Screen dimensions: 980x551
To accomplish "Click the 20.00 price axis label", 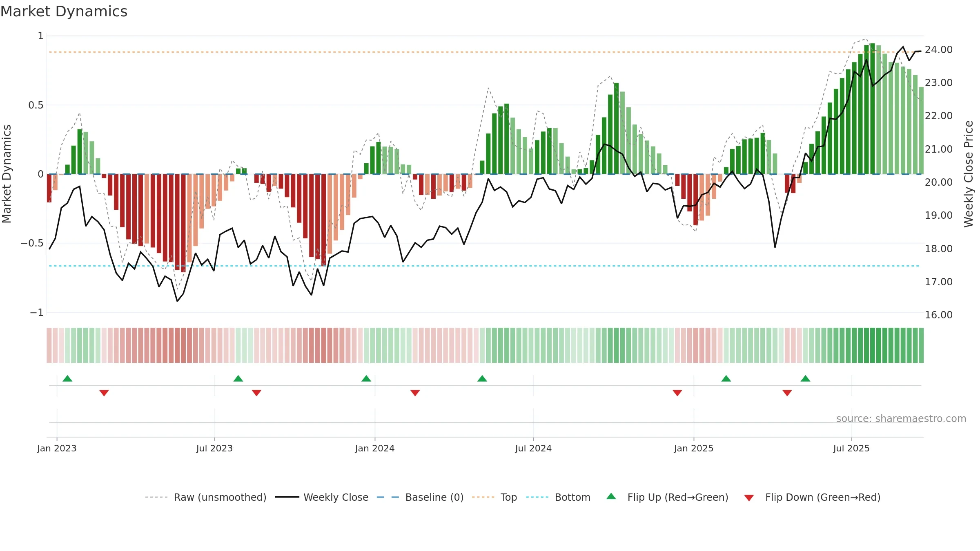I will point(939,182).
